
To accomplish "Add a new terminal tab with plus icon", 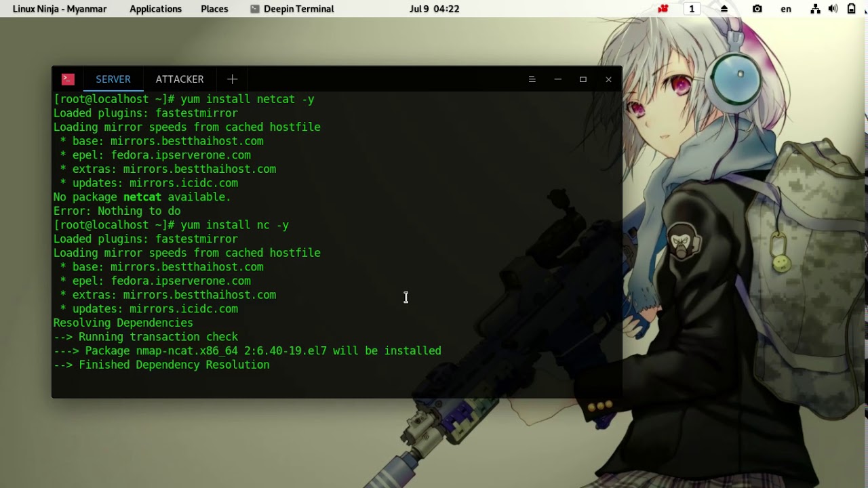I will click(x=232, y=79).
